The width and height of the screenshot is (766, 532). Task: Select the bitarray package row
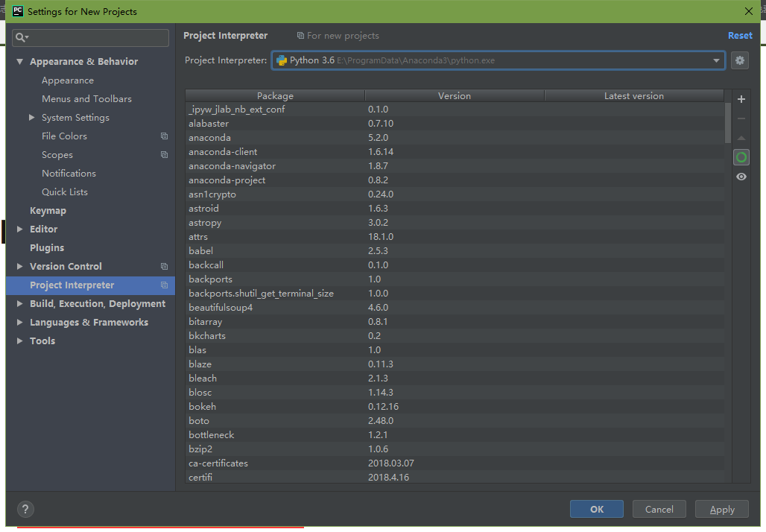[x=455, y=322]
